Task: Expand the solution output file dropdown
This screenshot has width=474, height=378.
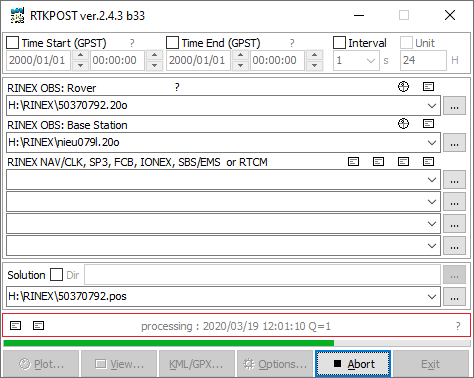Action: (x=432, y=297)
